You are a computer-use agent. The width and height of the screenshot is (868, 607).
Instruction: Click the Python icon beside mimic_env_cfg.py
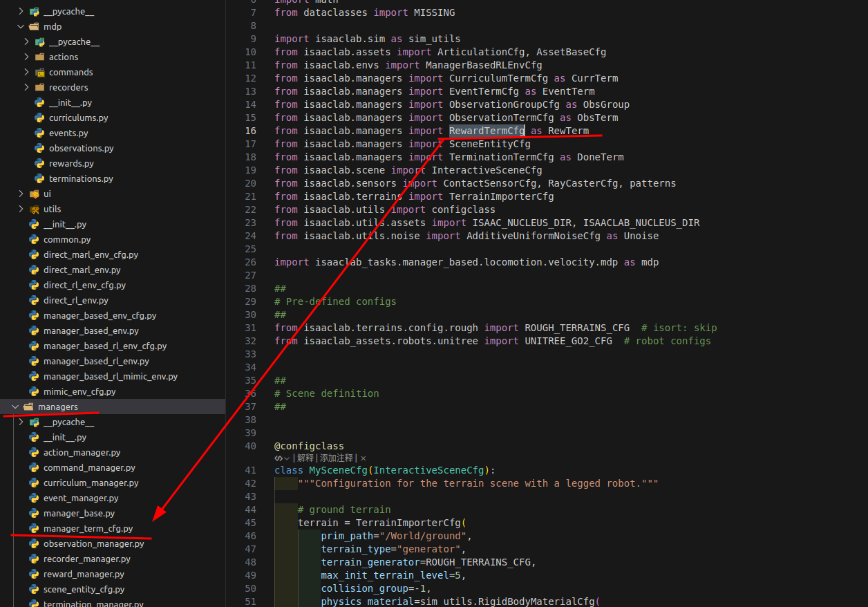click(34, 392)
